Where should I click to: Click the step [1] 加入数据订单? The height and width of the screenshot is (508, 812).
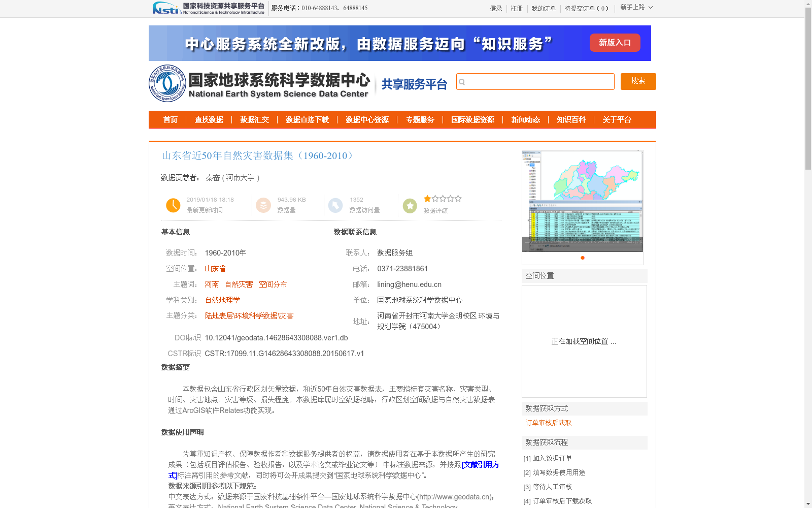tap(548, 458)
